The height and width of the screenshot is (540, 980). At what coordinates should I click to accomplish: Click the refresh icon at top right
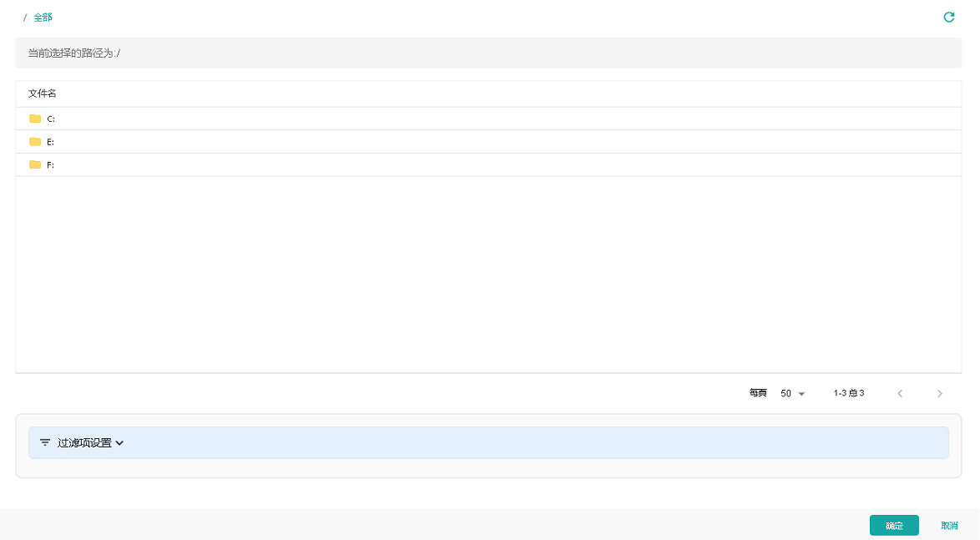(948, 17)
